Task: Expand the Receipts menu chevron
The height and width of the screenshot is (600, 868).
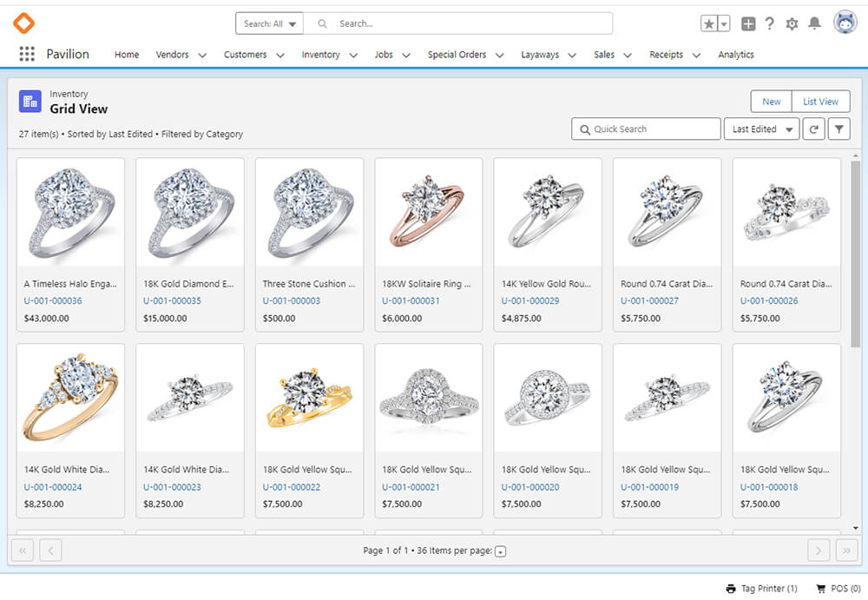Action: coord(696,55)
